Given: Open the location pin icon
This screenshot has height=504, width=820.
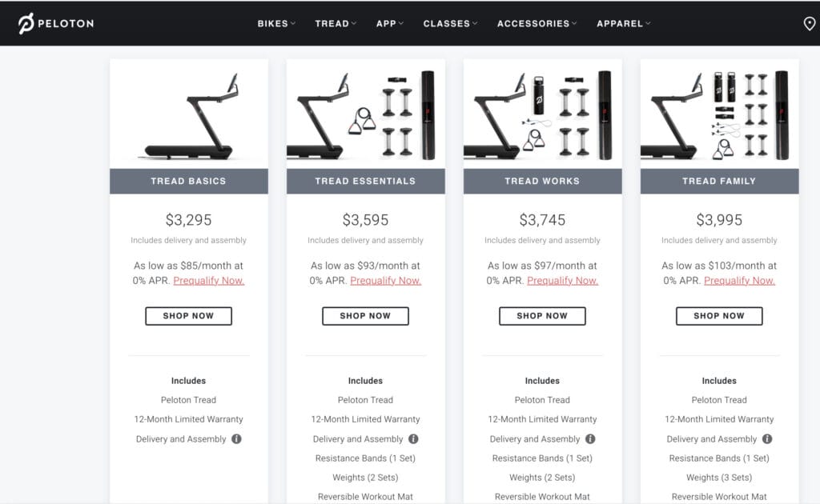Looking at the screenshot, I should [x=809, y=23].
